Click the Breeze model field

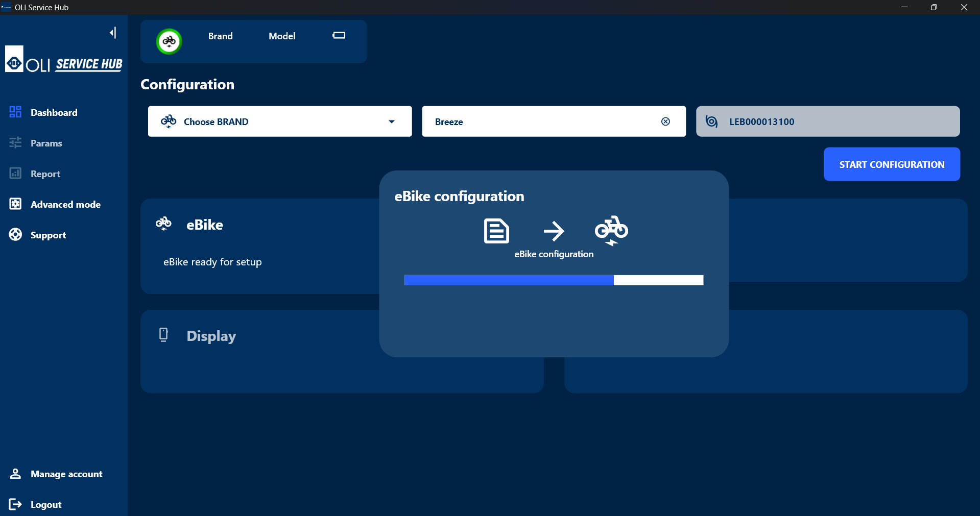554,121
